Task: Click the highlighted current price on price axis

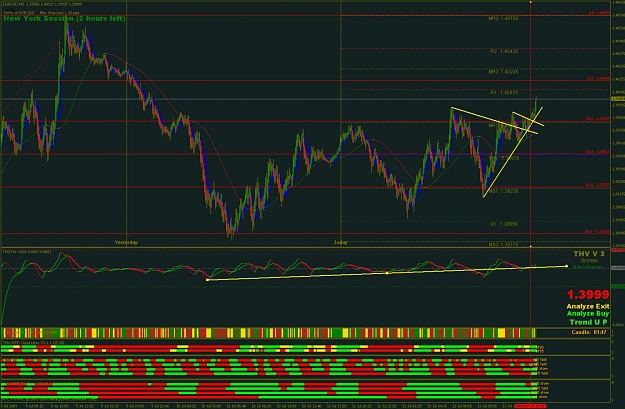Action: [618, 98]
